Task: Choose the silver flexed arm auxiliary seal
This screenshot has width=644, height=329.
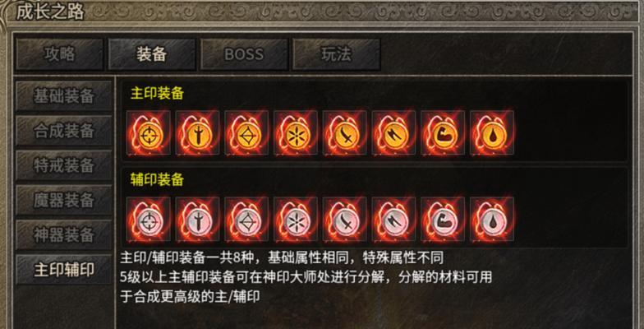Action: pyautogui.click(x=443, y=219)
